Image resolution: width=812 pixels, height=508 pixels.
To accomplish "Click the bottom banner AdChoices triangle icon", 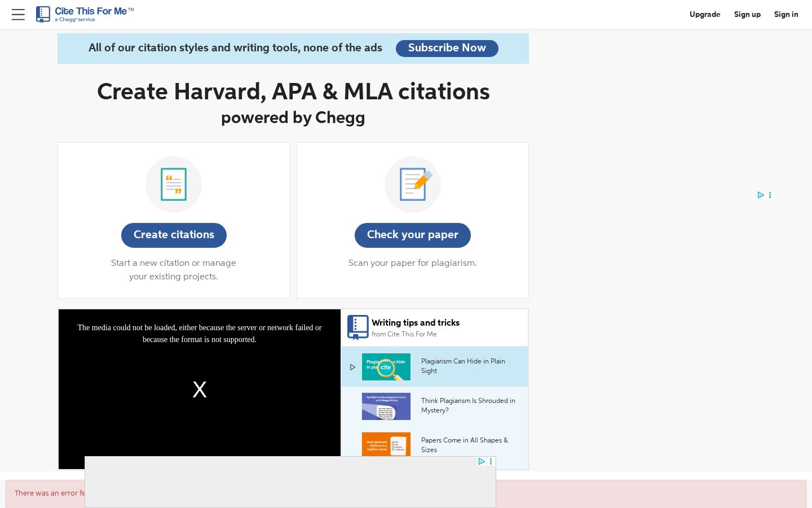I will click(482, 462).
